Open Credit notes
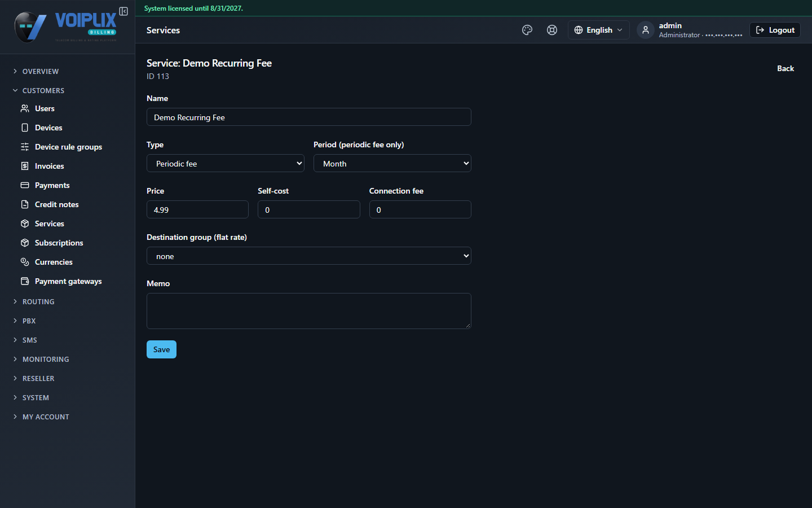Image resolution: width=812 pixels, height=508 pixels. pos(56,204)
